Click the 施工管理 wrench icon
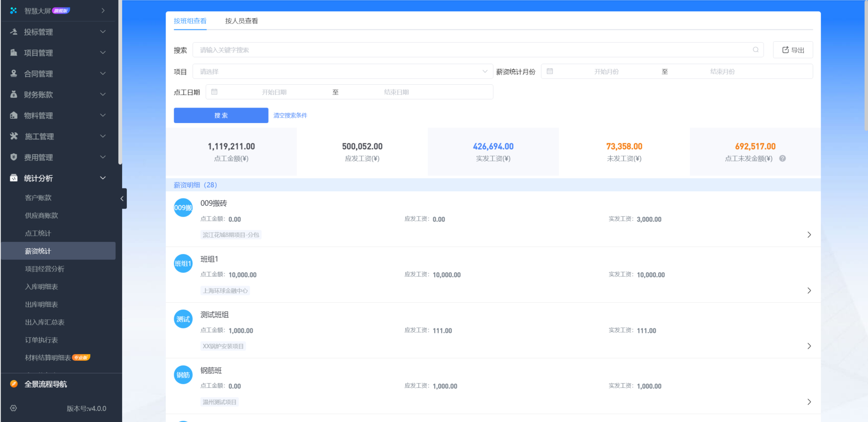The height and width of the screenshot is (422, 868). 13,136
